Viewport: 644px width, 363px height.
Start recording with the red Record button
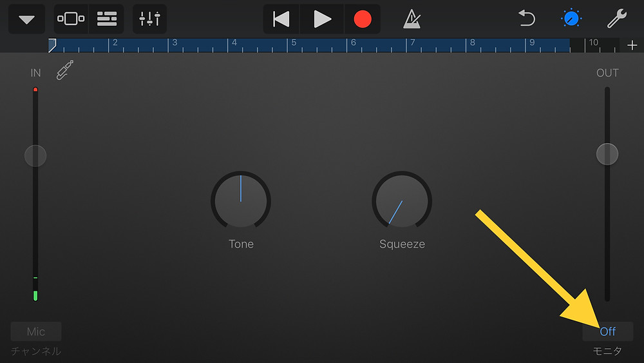pyautogui.click(x=362, y=19)
